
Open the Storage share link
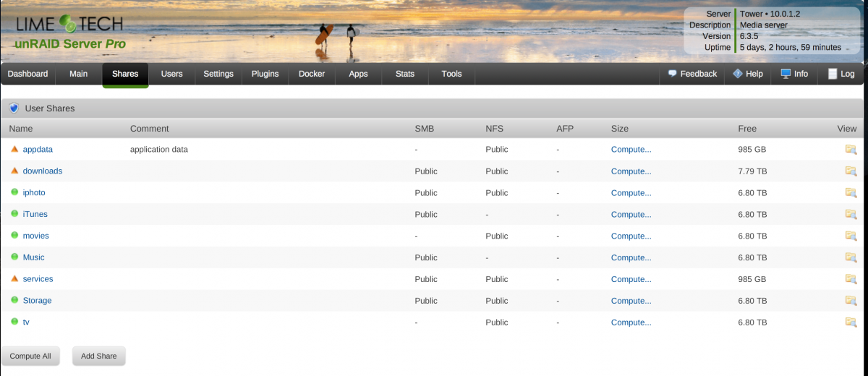coord(37,301)
